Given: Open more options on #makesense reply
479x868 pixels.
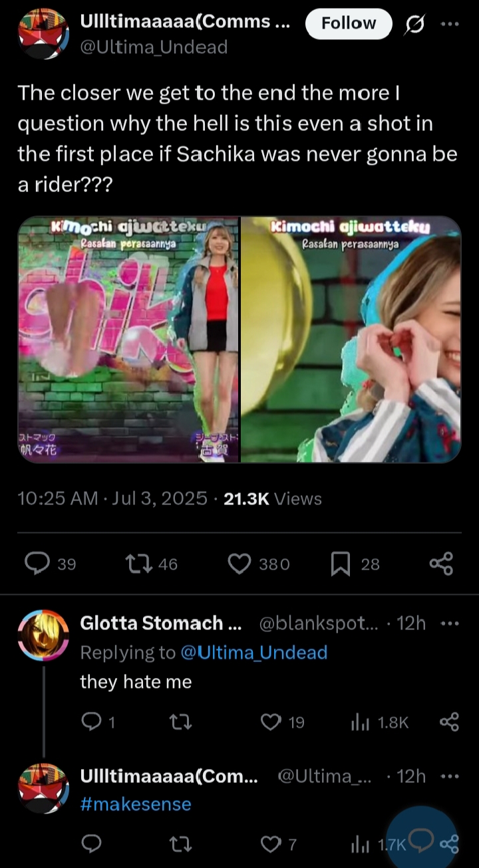Looking at the screenshot, I should (450, 776).
